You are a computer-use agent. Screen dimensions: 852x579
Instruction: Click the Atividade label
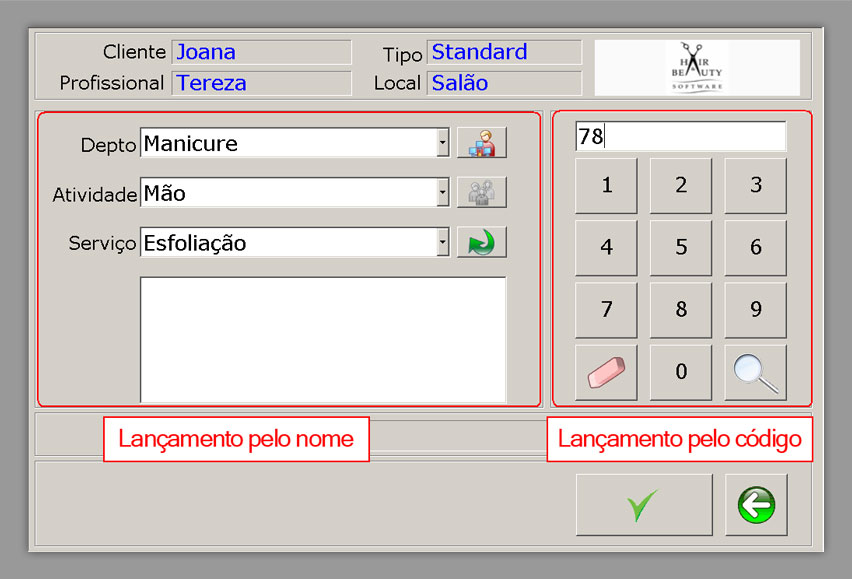[x=95, y=194]
